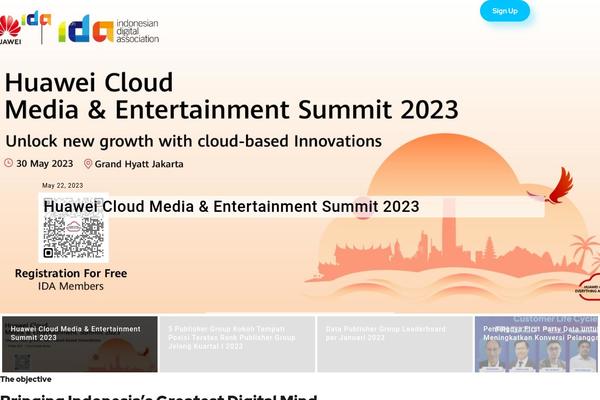The height and width of the screenshot is (400, 600).
Task: Click the Grand Hyatt Jakarta venue text
Action: (x=139, y=164)
